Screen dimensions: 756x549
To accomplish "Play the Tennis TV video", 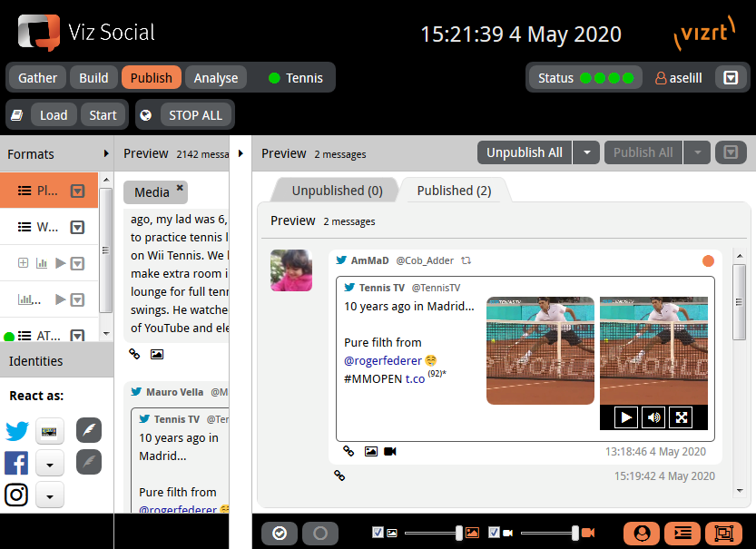I will click(626, 417).
